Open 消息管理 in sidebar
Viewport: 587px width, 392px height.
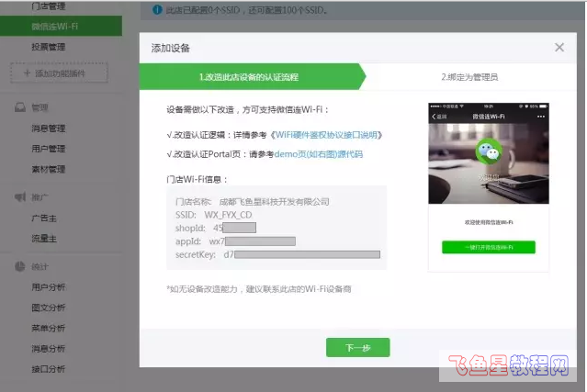49,129
